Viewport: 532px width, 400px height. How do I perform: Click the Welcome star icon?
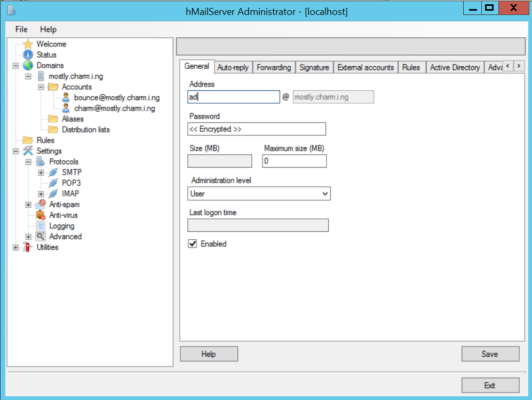click(28, 44)
